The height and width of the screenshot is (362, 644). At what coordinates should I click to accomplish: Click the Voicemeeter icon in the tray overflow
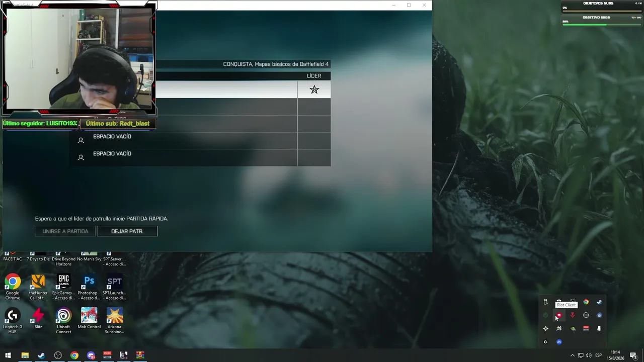[586, 329]
